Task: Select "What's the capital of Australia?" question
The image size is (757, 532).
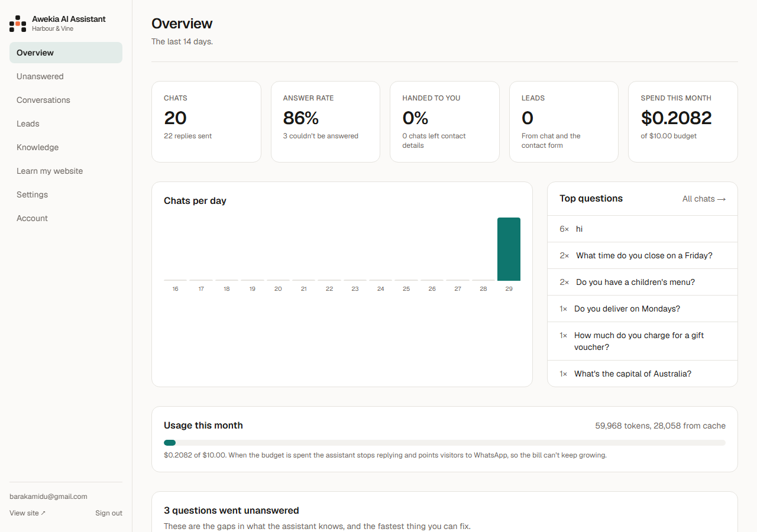Action: 642,374
